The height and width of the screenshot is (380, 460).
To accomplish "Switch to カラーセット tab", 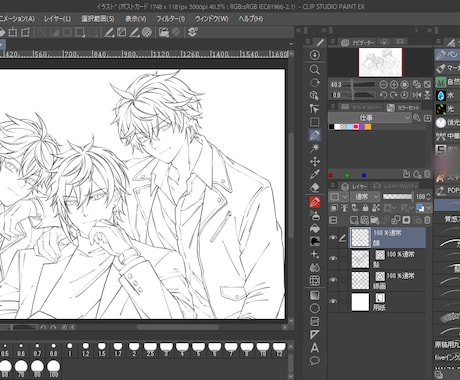I will [403, 107].
